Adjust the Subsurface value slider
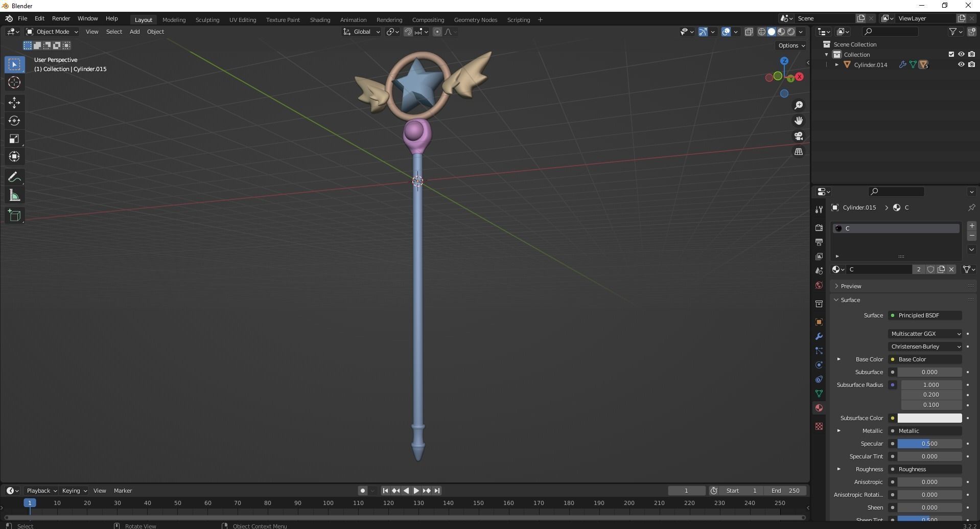Screen dimensions: 980x529 click(929, 372)
